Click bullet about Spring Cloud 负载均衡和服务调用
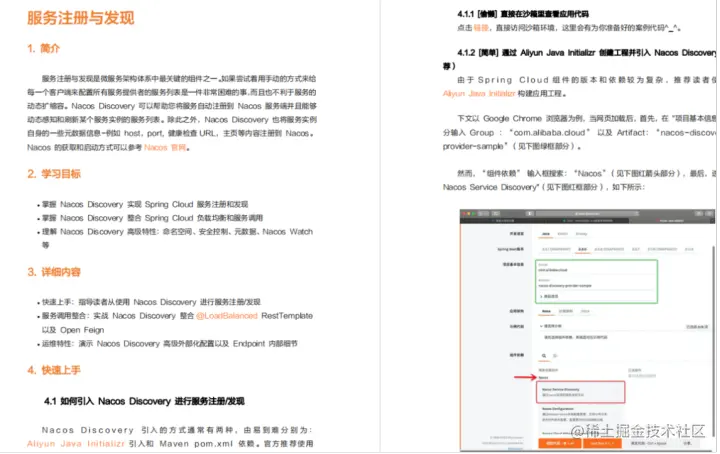Screen dimensions: 720x454 click(152, 218)
